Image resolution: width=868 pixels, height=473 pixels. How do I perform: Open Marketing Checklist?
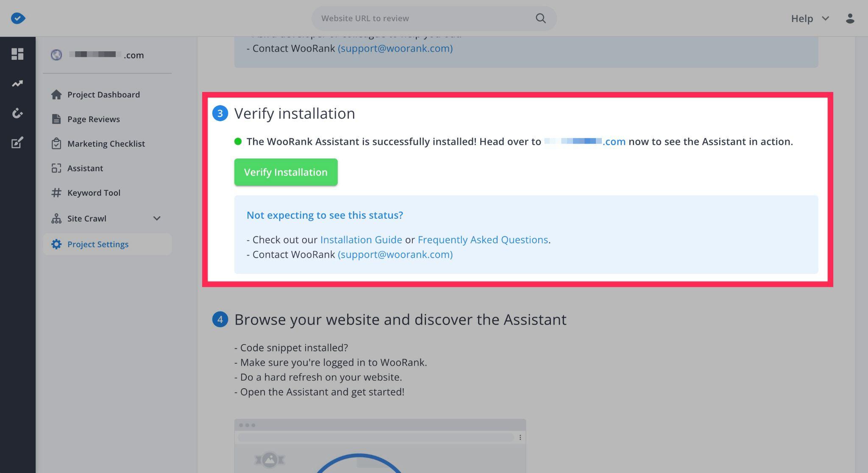point(106,144)
